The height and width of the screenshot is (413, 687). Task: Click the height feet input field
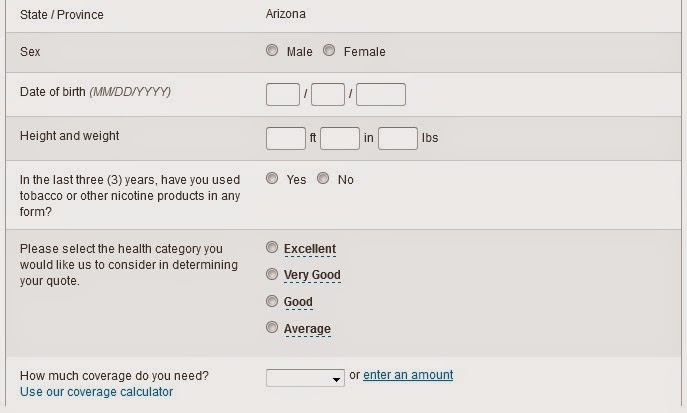click(x=286, y=138)
